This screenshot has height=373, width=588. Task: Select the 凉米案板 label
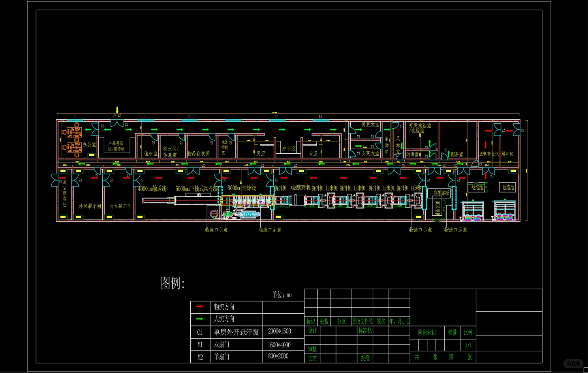tap(441, 193)
